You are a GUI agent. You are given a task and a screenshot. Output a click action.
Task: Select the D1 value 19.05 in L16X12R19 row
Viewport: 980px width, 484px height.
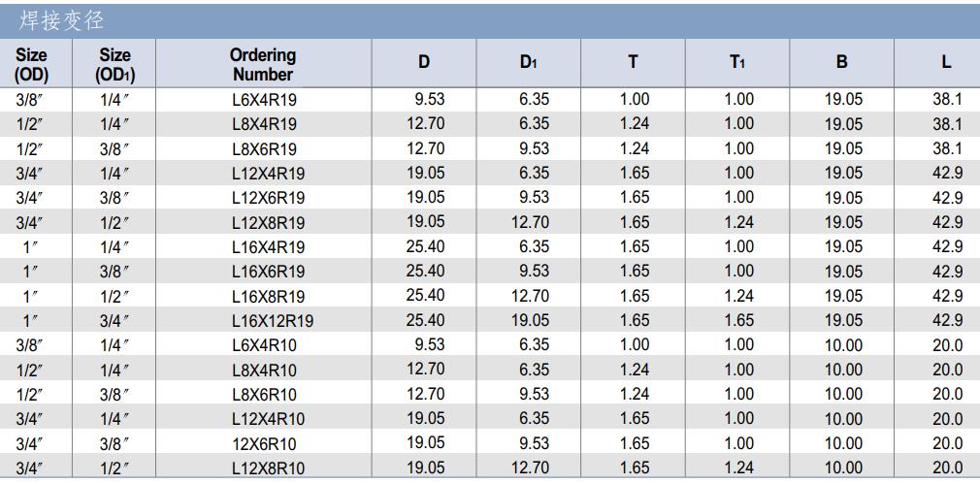point(530,320)
